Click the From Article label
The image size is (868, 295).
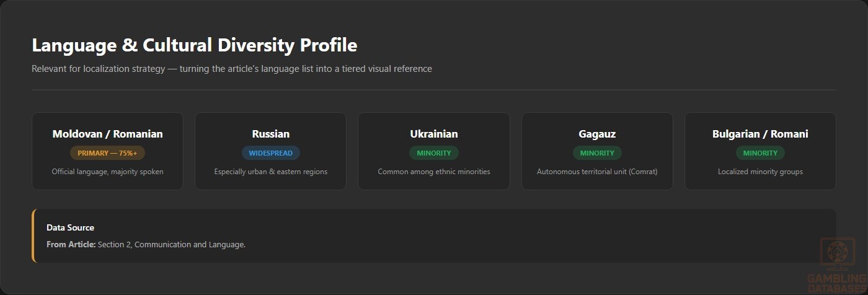coord(71,245)
